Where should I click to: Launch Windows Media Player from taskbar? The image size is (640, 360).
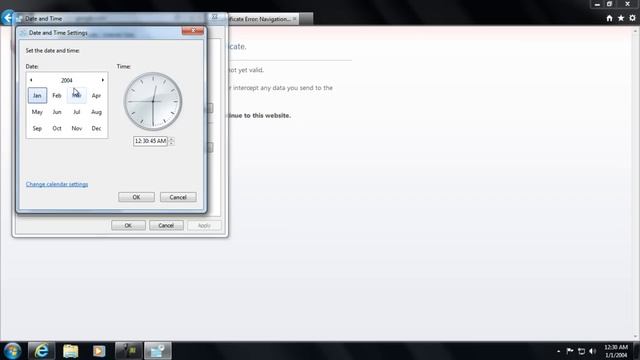(99, 351)
